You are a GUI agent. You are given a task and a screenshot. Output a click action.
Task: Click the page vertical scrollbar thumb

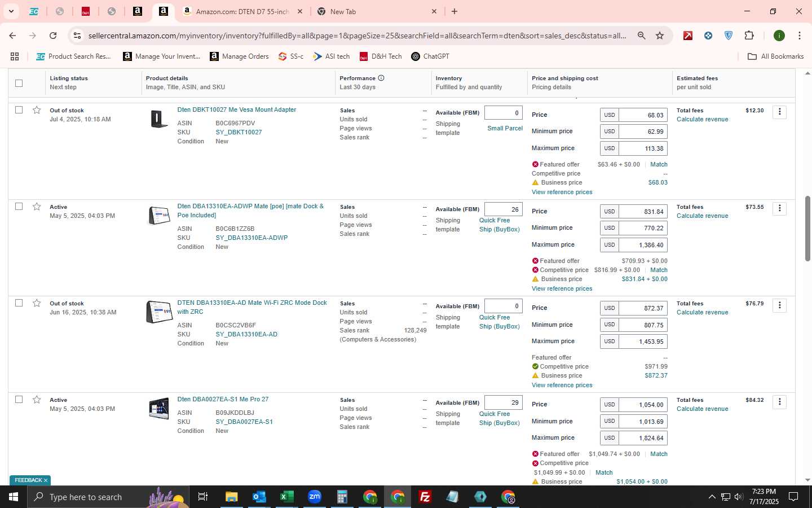[807, 228]
